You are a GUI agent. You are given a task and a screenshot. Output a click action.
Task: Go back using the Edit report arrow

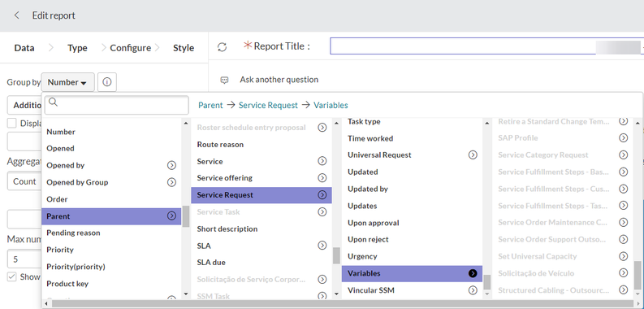16,15
